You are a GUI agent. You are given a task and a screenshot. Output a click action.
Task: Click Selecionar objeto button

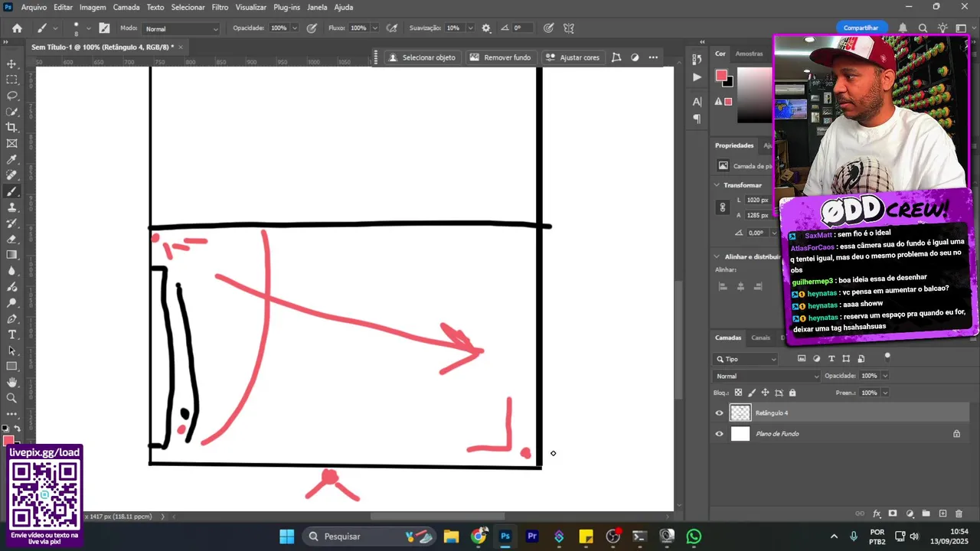(422, 57)
